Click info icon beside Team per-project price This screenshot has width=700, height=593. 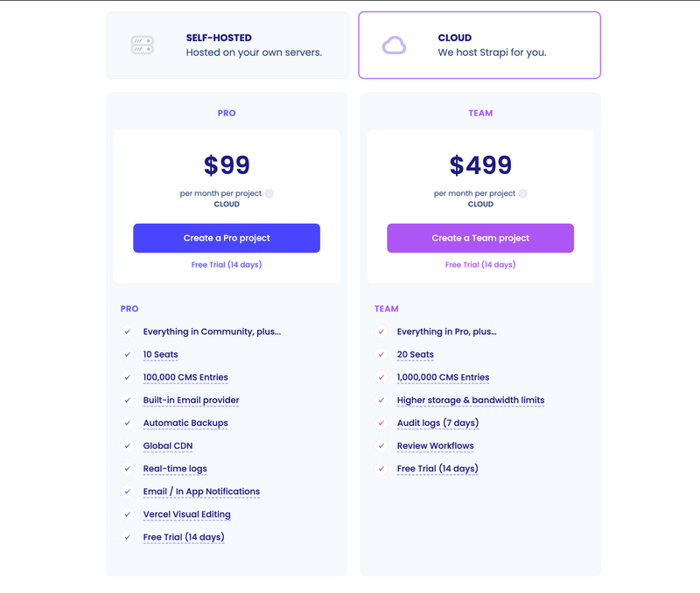pyautogui.click(x=522, y=193)
